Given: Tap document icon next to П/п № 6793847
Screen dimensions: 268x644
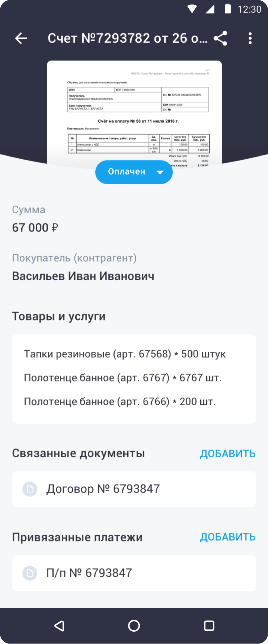Looking at the screenshot, I should click(30, 573).
